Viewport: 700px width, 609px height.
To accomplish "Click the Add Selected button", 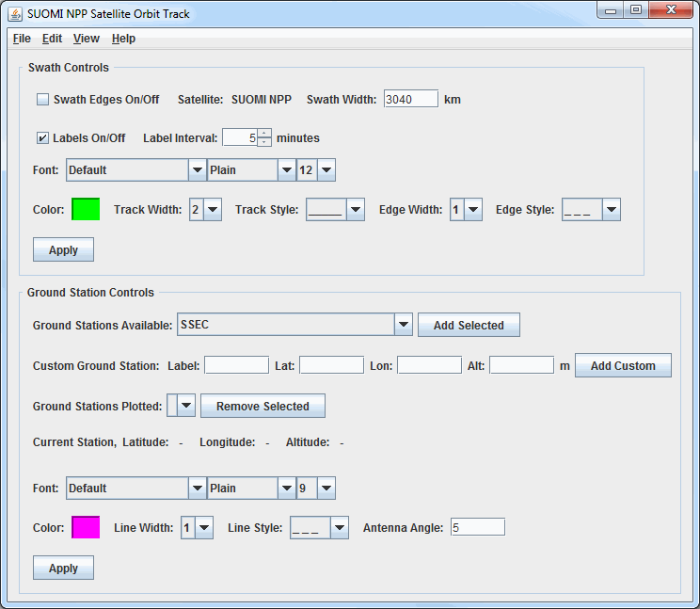I will pyautogui.click(x=469, y=325).
